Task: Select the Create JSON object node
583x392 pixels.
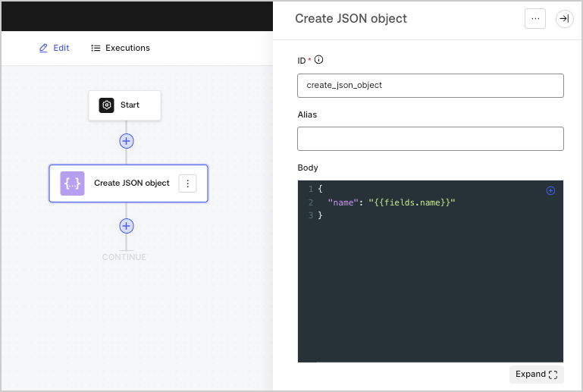Action: tap(128, 183)
